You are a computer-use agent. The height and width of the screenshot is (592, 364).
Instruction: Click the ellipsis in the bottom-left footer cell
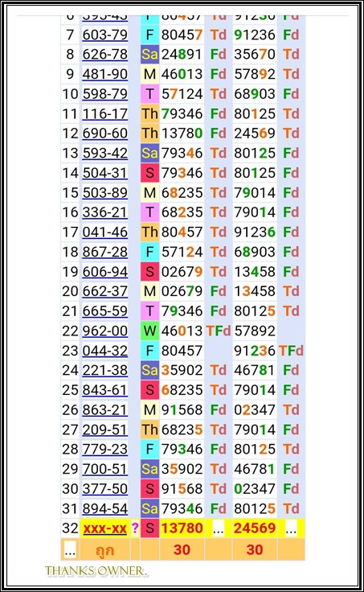click(70, 550)
